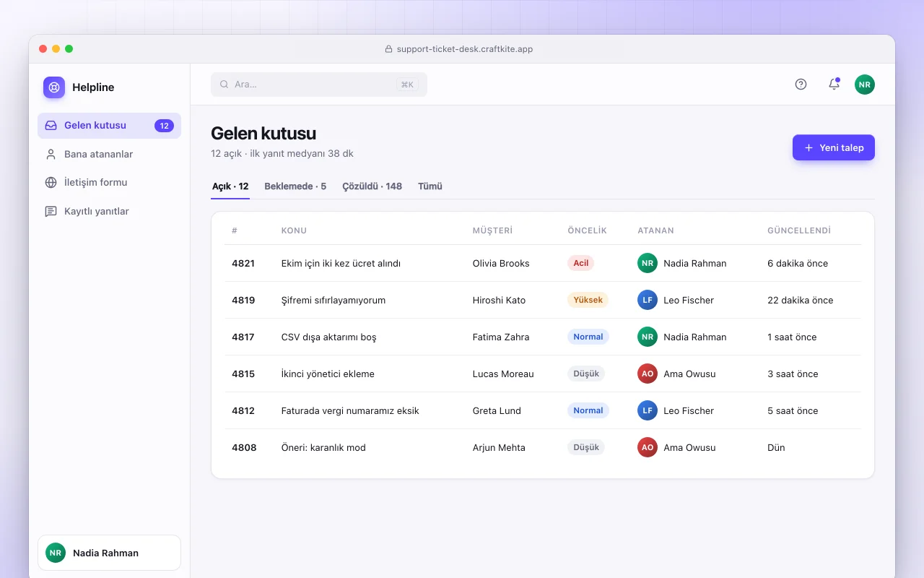This screenshot has height=578, width=924.
Task: Click the lock icon in the address bar
Action: 388,49
